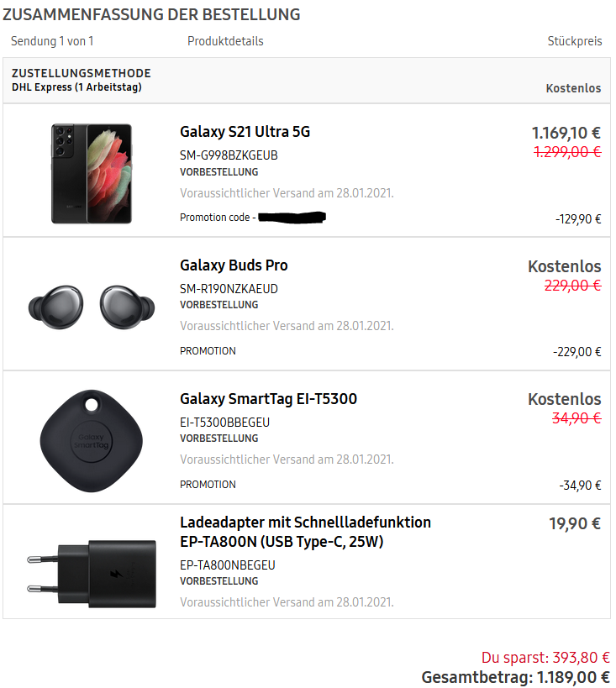This screenshot has width=616, height=688.
Task: Click the Galaxy Buds Pro earbuds image
Action: click(x=92, y=307)
